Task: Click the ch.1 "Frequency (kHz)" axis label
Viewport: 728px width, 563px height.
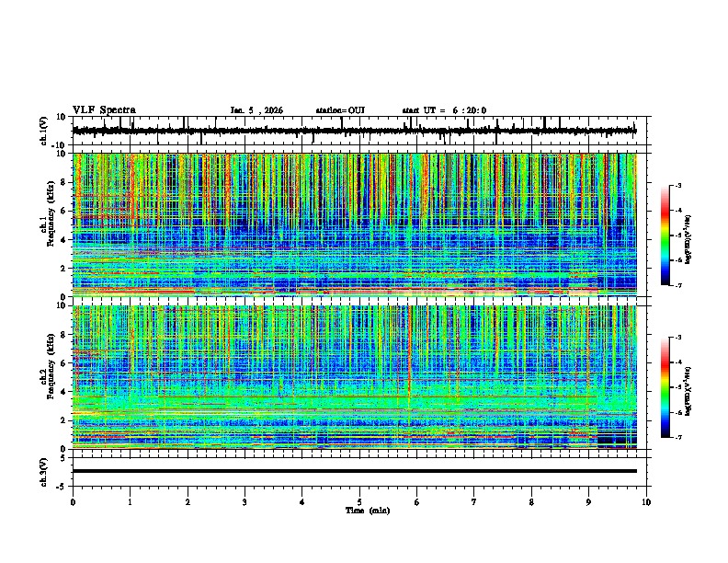Action: pos(51,213)
